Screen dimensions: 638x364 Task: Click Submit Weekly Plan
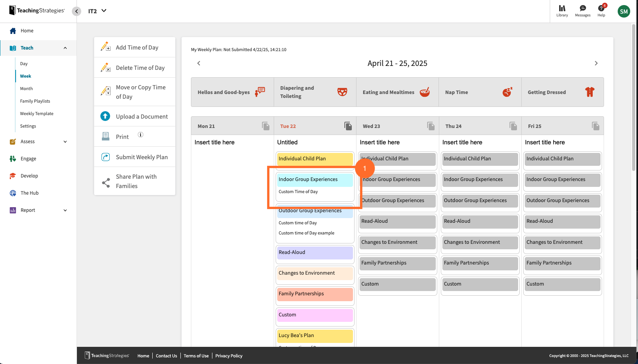click(x=141, y=157)
